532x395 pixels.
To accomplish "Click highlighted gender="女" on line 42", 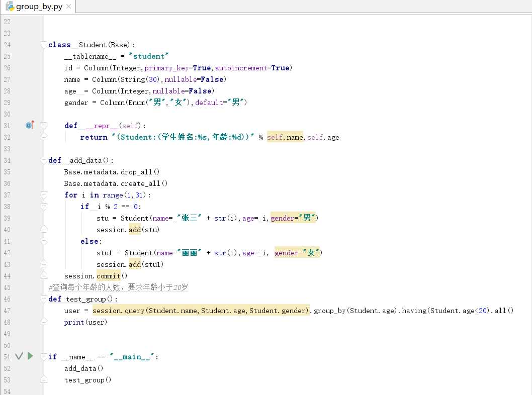I will coord(297,253).
